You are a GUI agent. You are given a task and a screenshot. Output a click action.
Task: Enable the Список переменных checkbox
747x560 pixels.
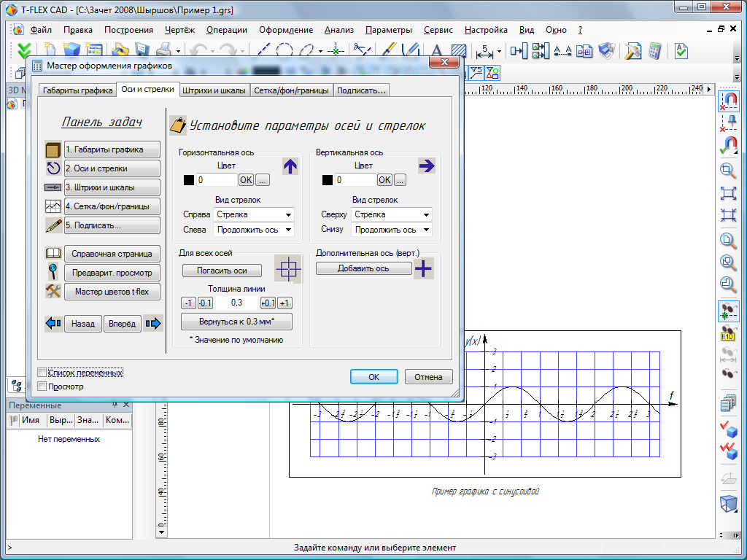click(x=42, y=372)
